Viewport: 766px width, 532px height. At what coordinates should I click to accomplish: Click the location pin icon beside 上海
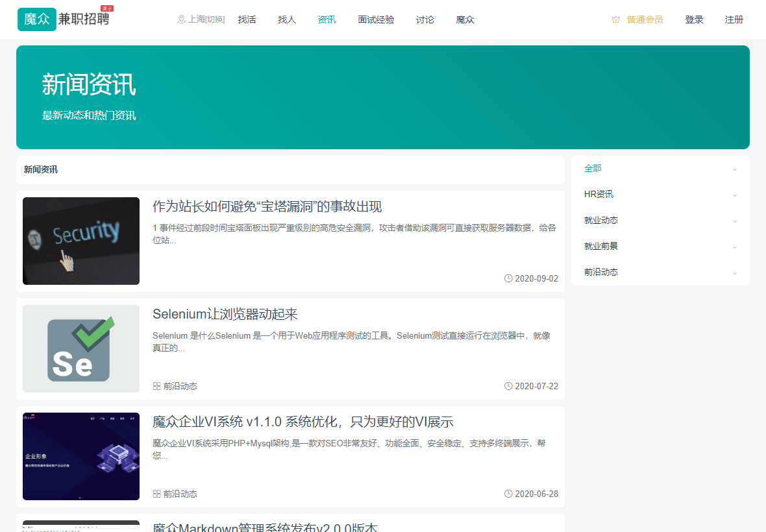pos(181,19)
